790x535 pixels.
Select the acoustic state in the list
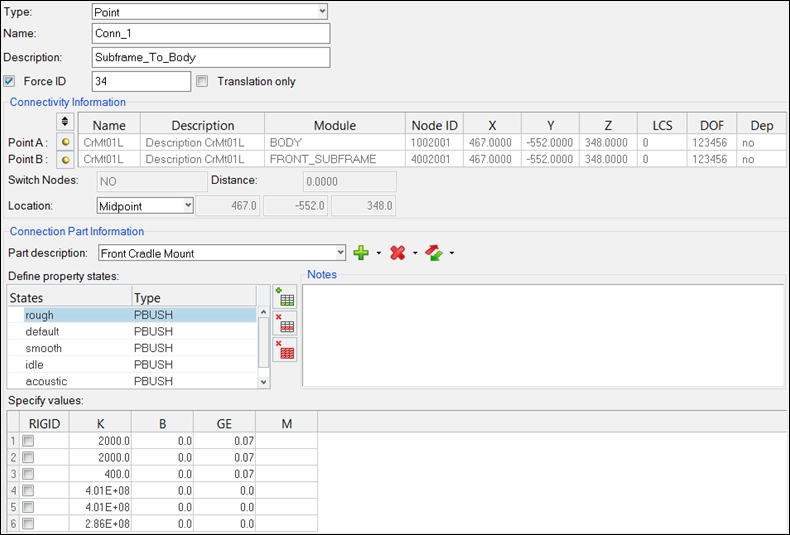[80, 381]
